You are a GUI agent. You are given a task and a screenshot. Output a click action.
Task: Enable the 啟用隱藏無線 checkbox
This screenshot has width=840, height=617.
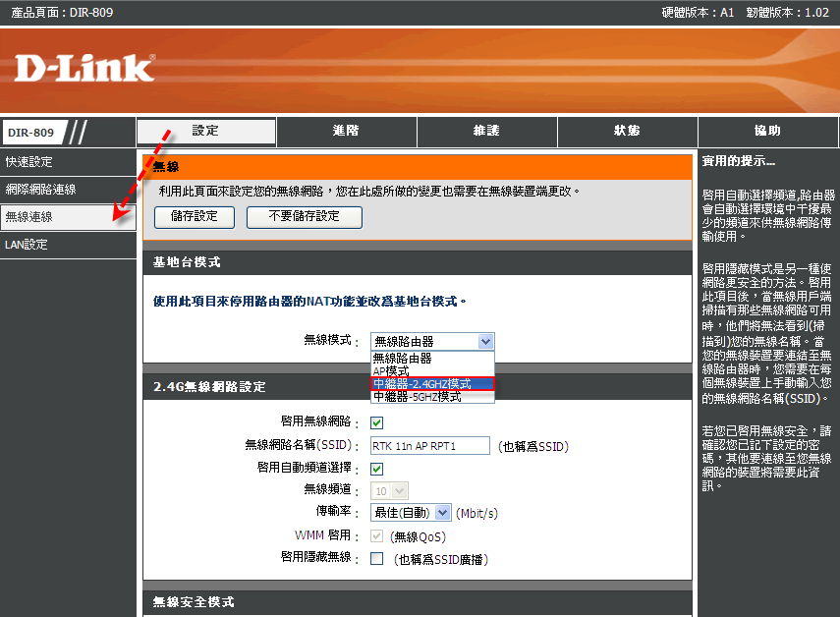click(x=376, y=559)
